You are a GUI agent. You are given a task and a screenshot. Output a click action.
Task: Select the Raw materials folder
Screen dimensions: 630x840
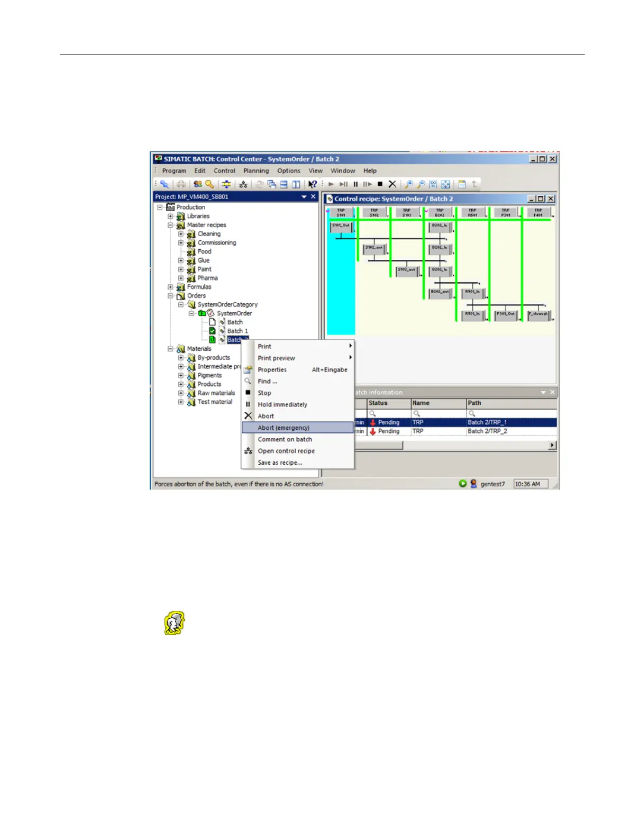tap(216, 393)
